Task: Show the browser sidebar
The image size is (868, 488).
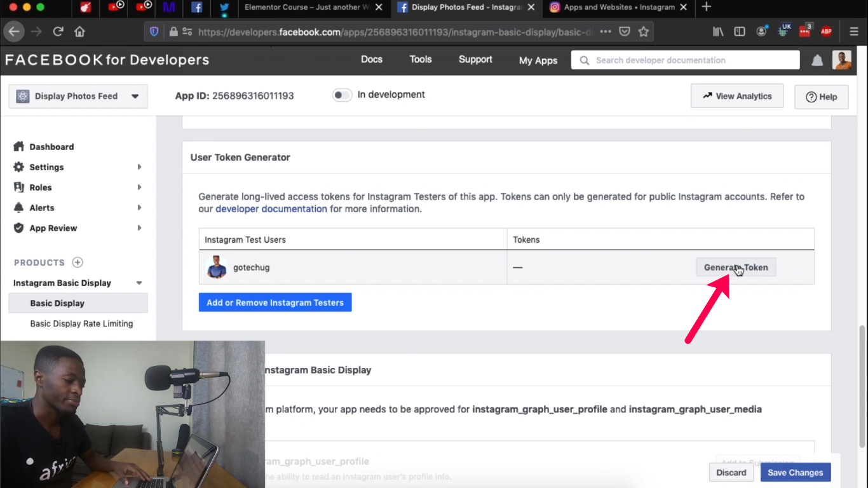Action: (x=740, y=31)
